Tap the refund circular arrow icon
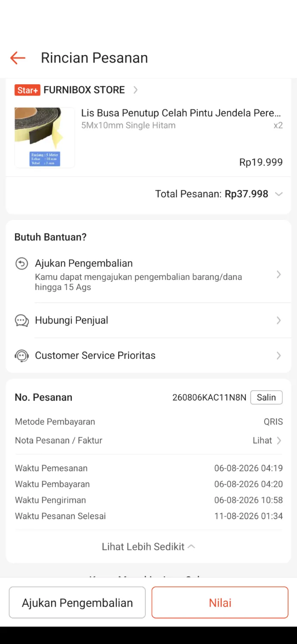Screen dimensions: 297x644 [21, 263]
